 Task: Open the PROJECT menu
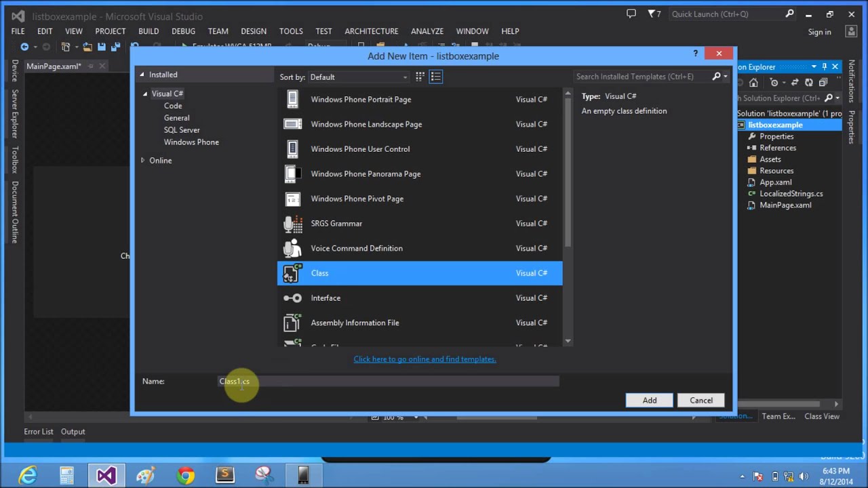coord(111,31)
